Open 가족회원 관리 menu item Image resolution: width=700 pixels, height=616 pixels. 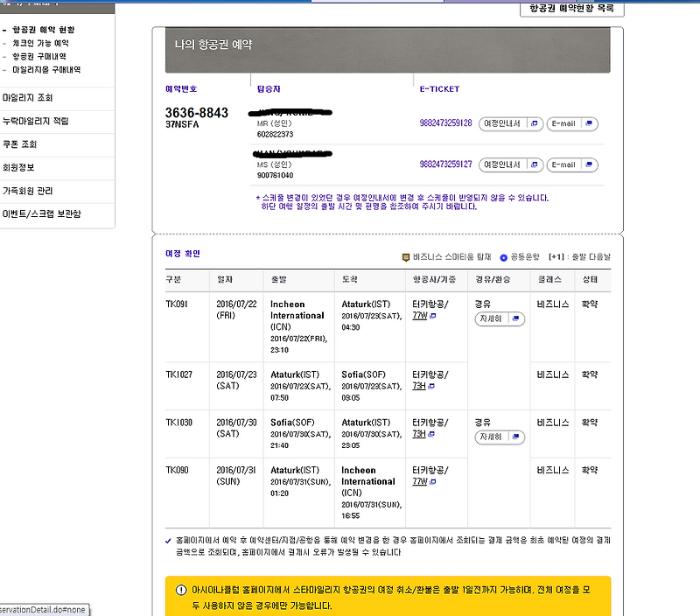pos(28,191)
